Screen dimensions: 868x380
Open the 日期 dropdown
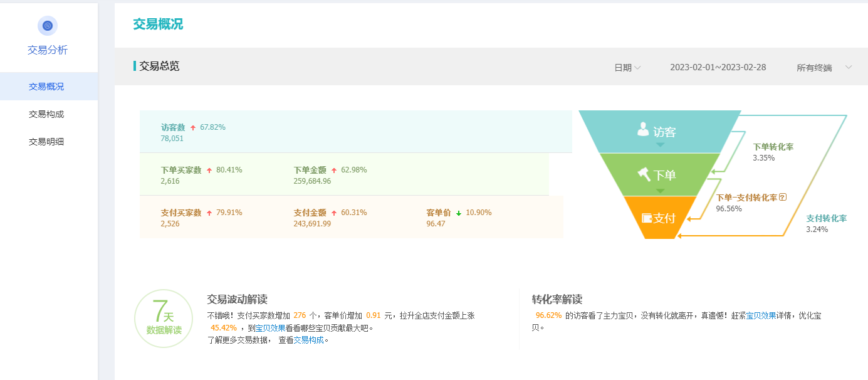click(627, 68)
